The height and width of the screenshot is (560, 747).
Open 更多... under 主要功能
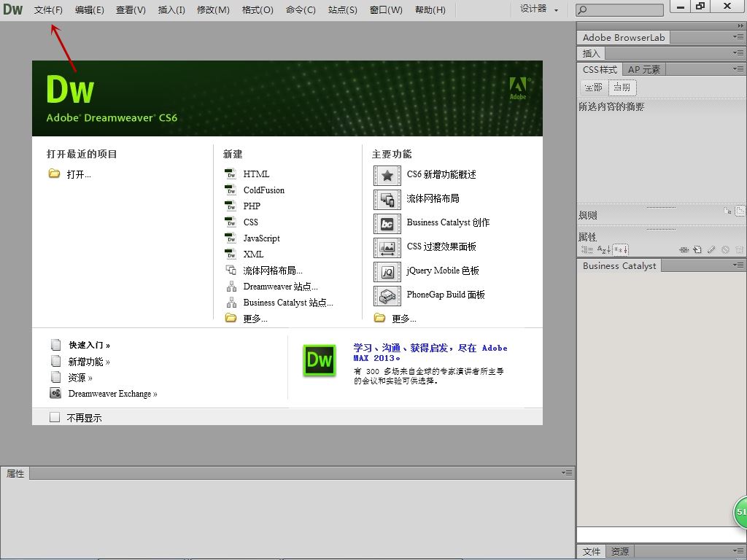(x=403, y=319)
